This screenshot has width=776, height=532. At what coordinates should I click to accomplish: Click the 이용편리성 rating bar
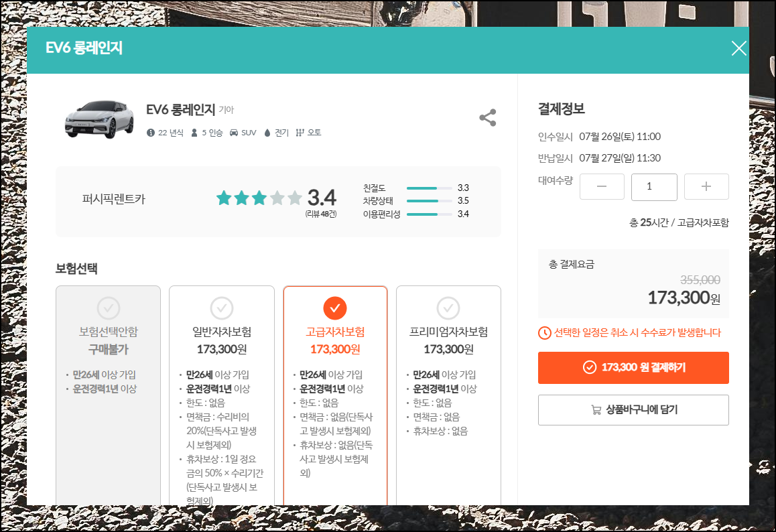(429, 214)
